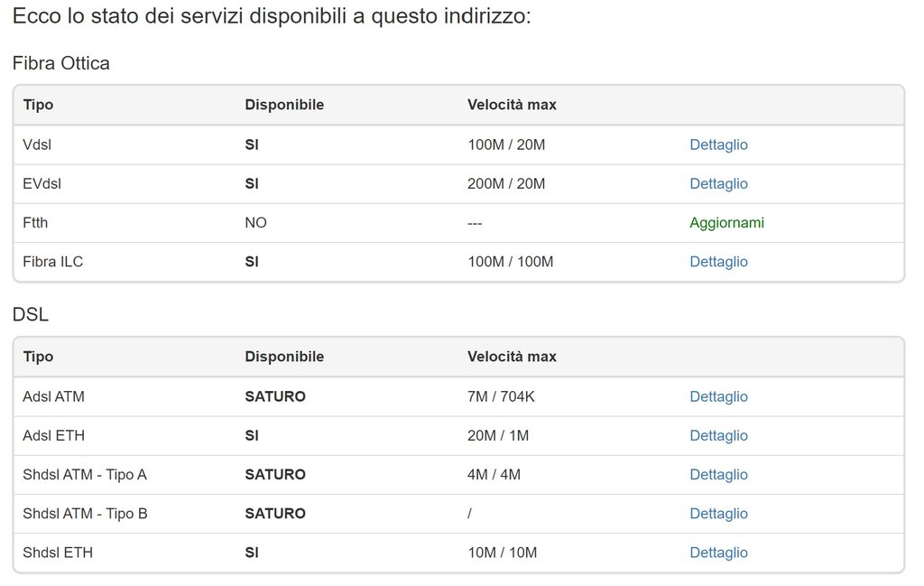This screenshot has height=586, width=924.
Task: Open the Dettaglio link for Vdsl
Action: click(718, 144)
